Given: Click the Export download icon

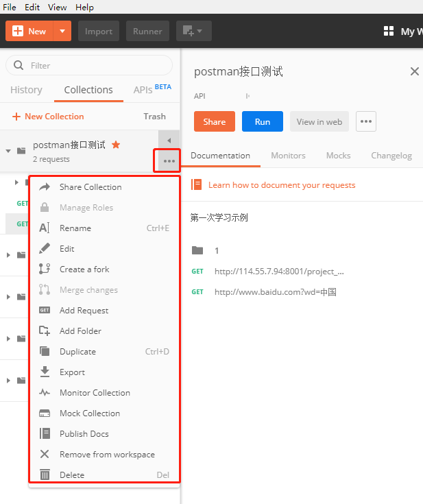Looking at the screenshot, I should coord(45,372).
